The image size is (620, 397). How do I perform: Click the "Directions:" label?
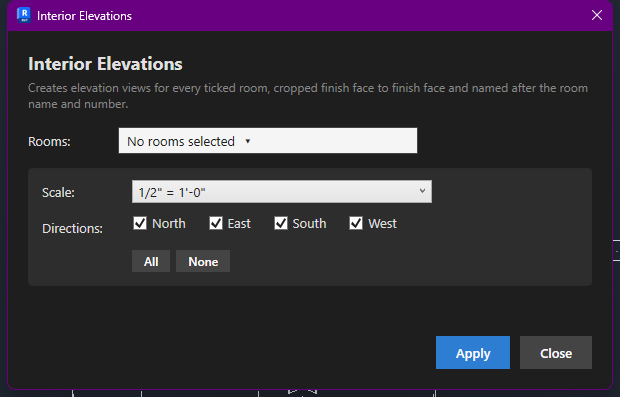coord(72,229)
